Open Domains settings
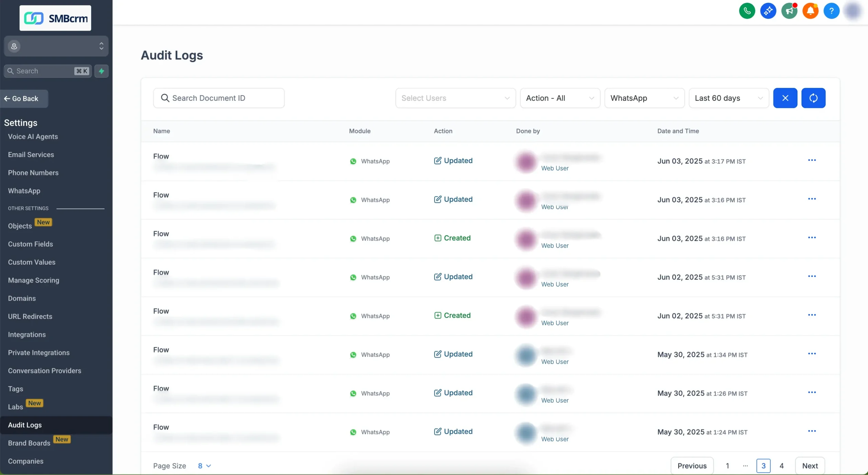The image size is (868, 475). click(22, 298)
